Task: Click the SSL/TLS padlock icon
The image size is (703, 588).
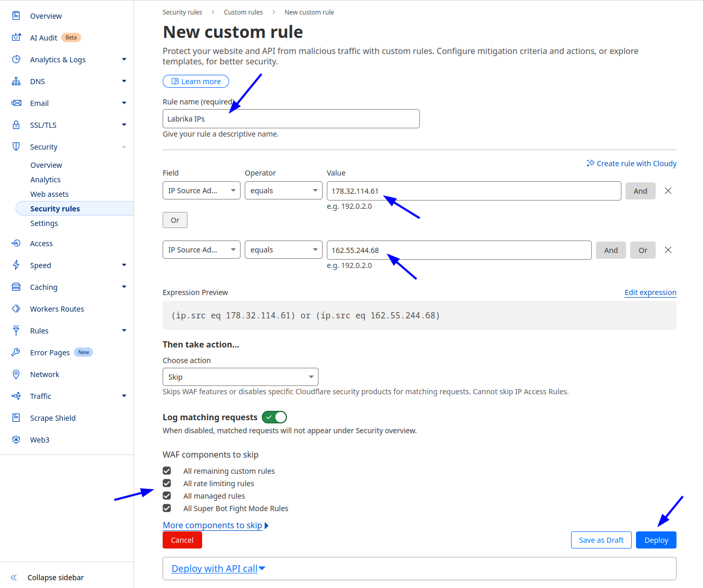Action: 16,125
